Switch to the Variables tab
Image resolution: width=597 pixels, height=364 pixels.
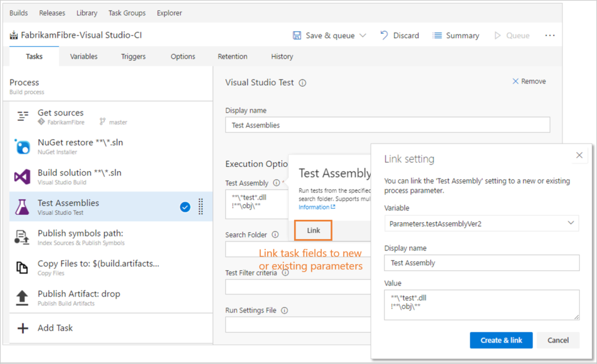[84, 56]
